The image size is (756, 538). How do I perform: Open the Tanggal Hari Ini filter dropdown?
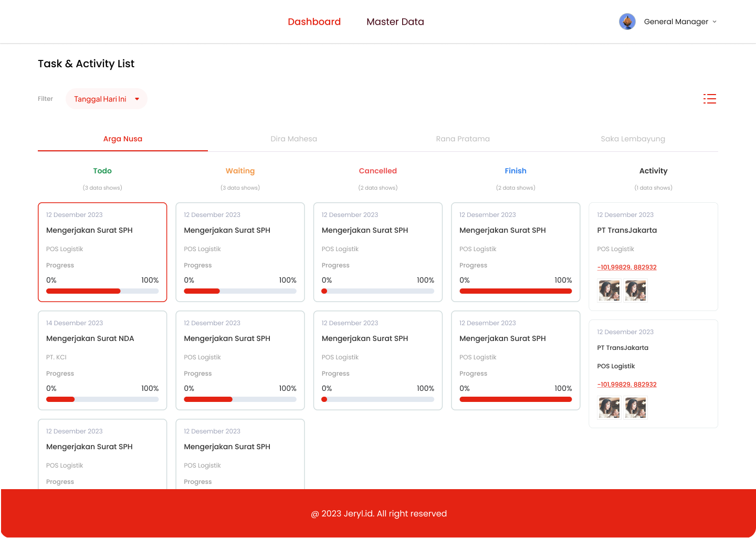106,99
